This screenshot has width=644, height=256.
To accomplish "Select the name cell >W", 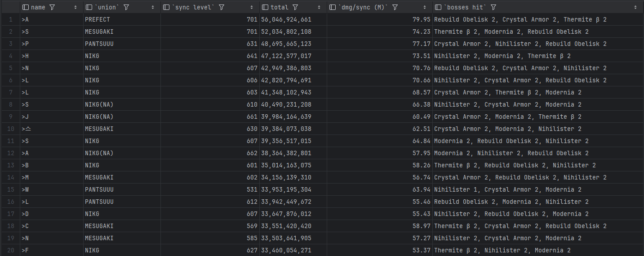I will [x=52, y=190].
